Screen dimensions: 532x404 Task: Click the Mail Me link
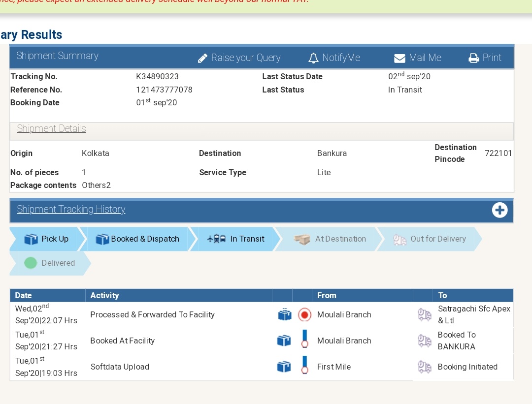[425, 58]
